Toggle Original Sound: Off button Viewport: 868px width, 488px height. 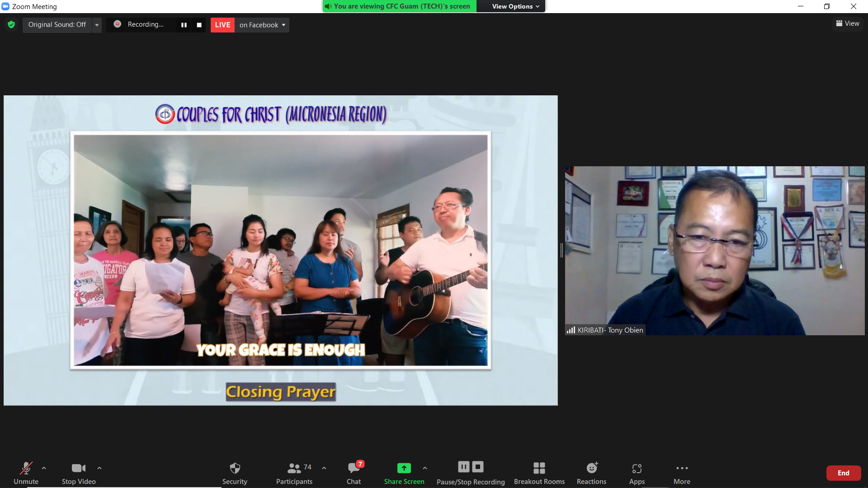57,25
